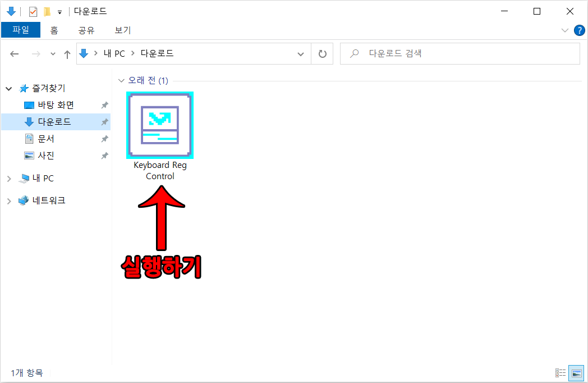Maximize the 다운로드 window
588x383 pixels.
[x=537, y=11]
